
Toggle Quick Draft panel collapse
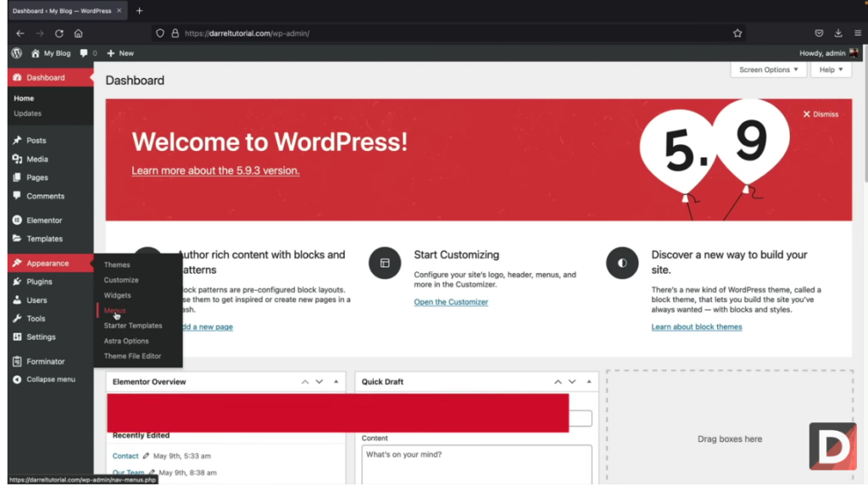pyautogui.click(x=589, y=382)
